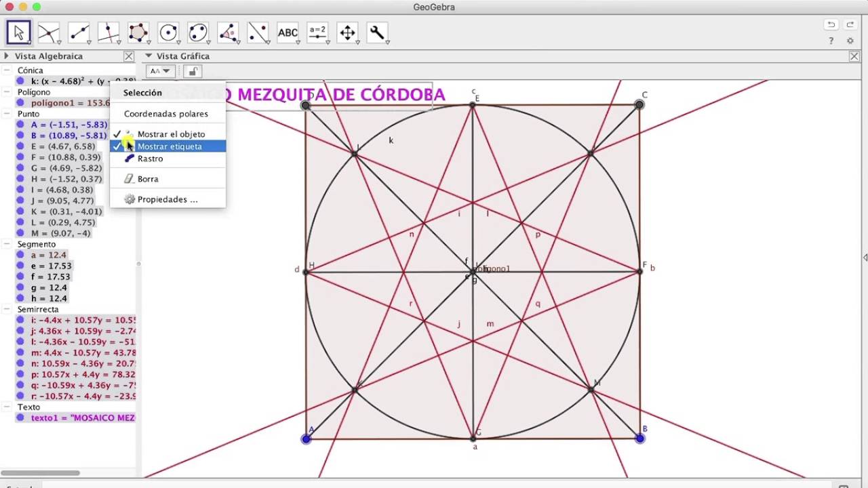
Task: Collapse the Semirrecta group
Action: point(7,309)
